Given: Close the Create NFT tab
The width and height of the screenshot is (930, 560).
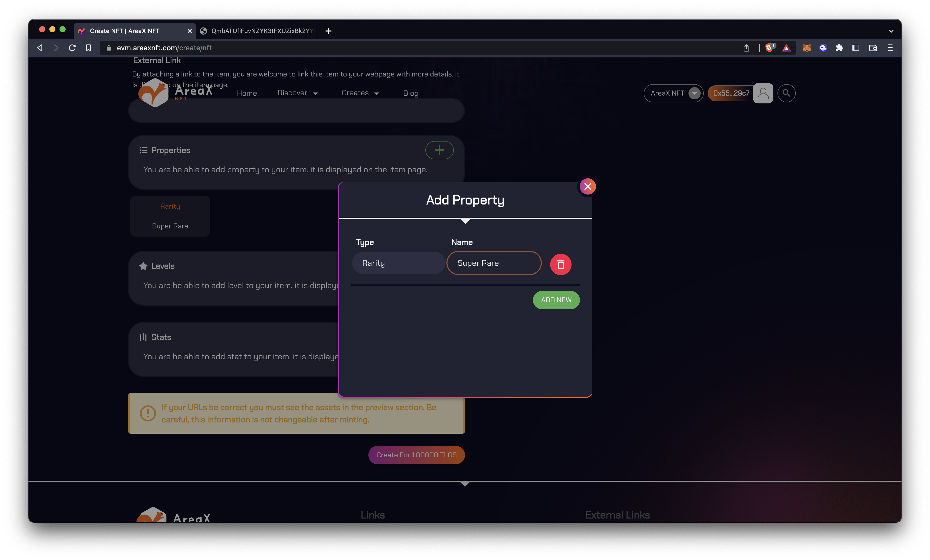Looking at the screenshot, I should pyautogui.click(x=189, y=31).
